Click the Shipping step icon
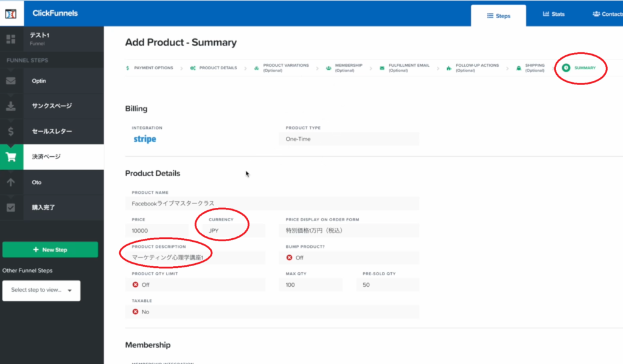The image size is (623, 364). pos(518,68)
